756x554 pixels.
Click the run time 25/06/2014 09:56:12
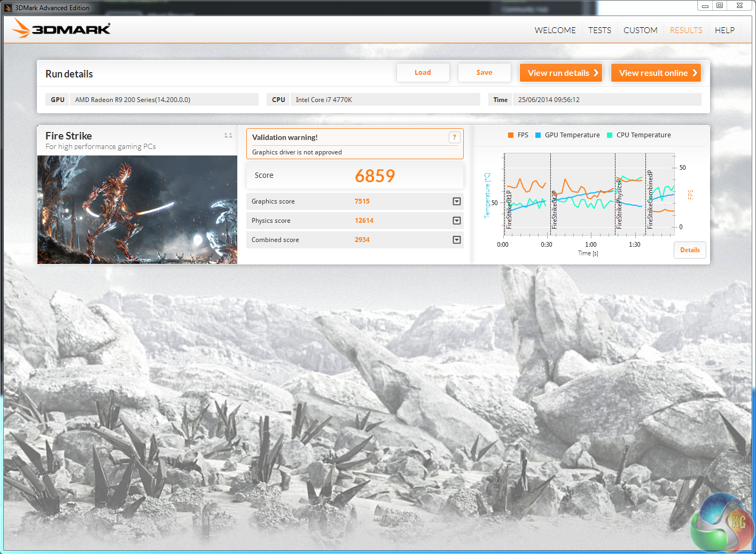[549, 100]
